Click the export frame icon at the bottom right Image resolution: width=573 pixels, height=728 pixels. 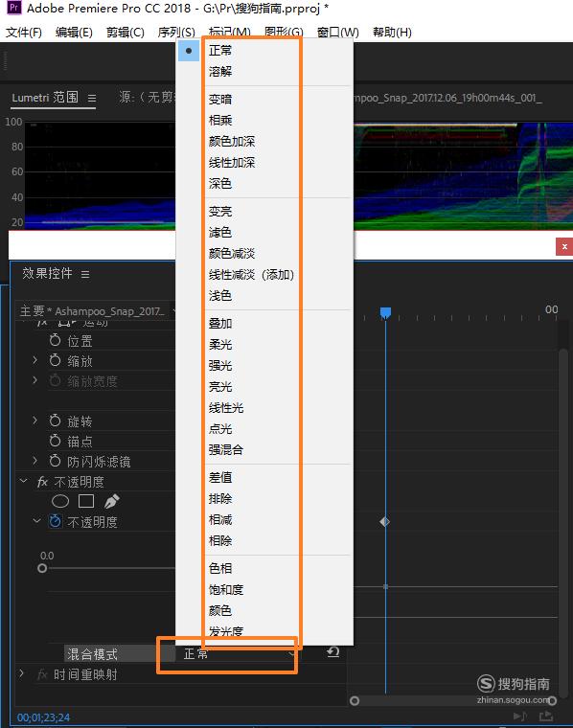547,716
